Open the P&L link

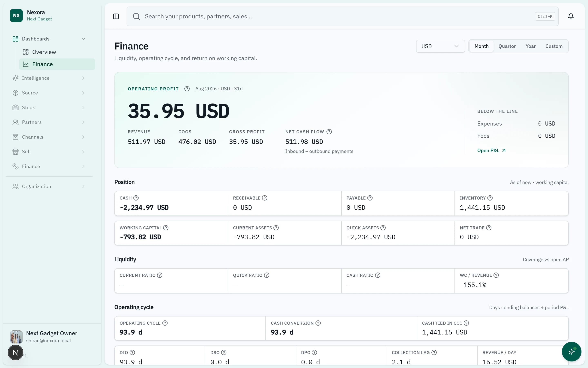coord(491,150)
